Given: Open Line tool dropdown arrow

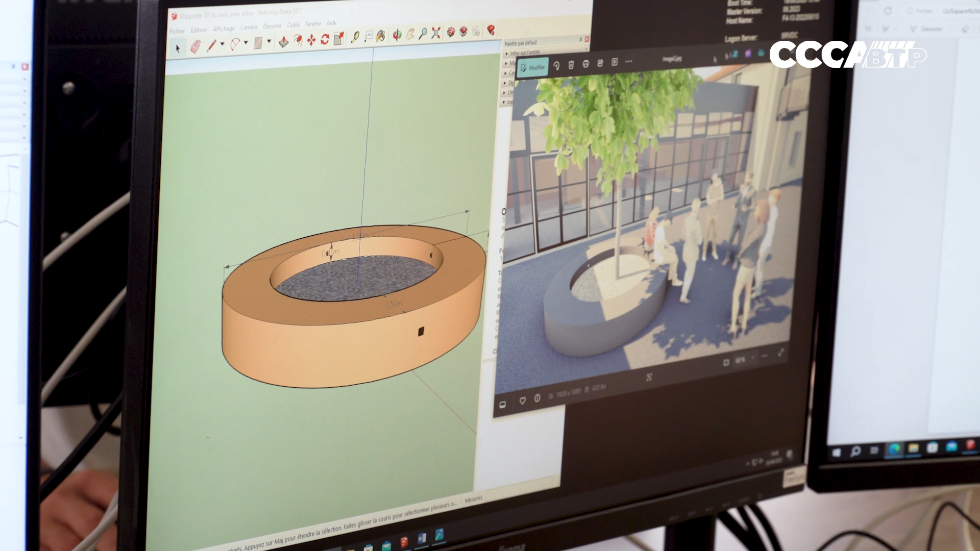Looking at the screenshot, I should tap(222, 45).
